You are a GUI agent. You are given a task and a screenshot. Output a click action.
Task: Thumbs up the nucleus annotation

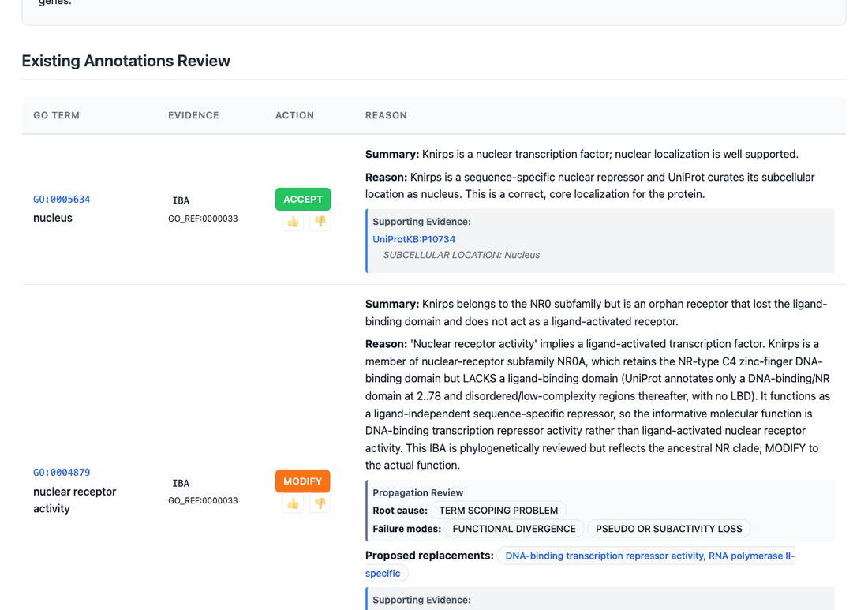(293, 222)
